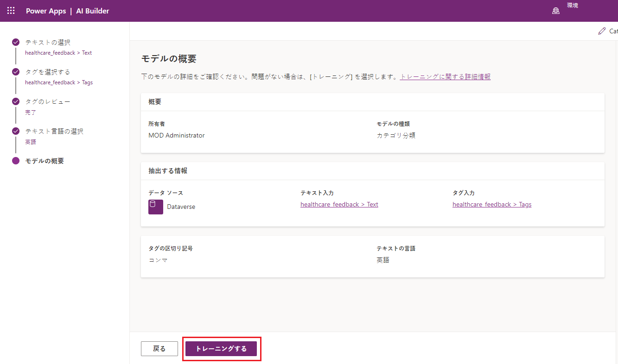Open the app launcher waffle icon
The width and height of the screenshot is (618, 364).
click(11, 11)
